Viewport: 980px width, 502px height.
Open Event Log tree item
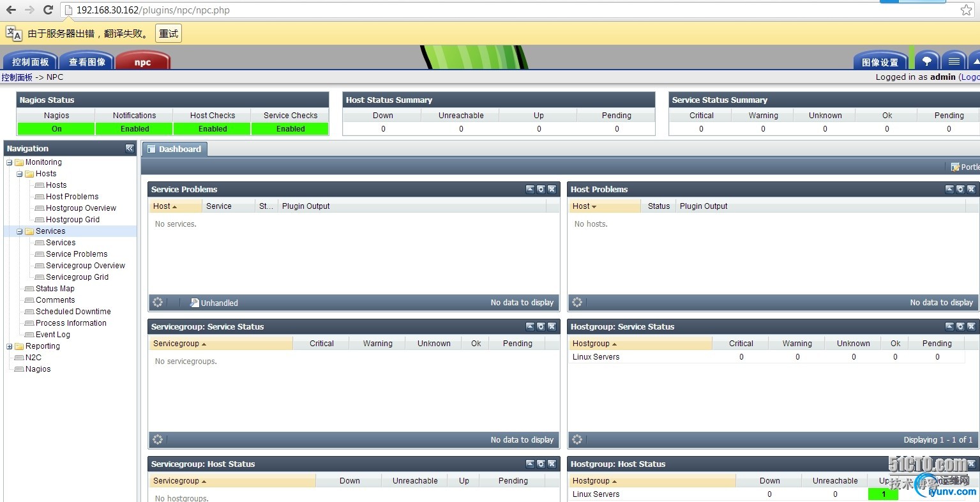[x=53, y=335]
